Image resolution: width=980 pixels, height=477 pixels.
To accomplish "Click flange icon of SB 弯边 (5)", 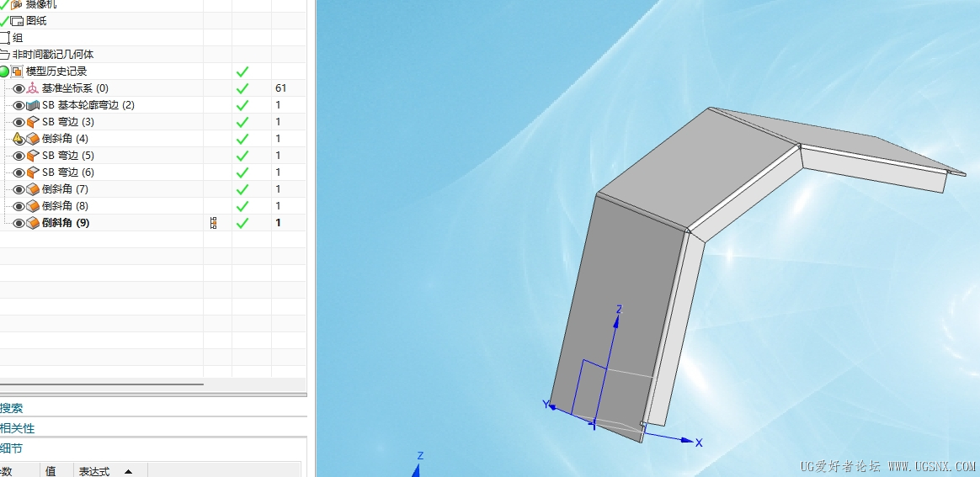I will [x=33, y=156].
